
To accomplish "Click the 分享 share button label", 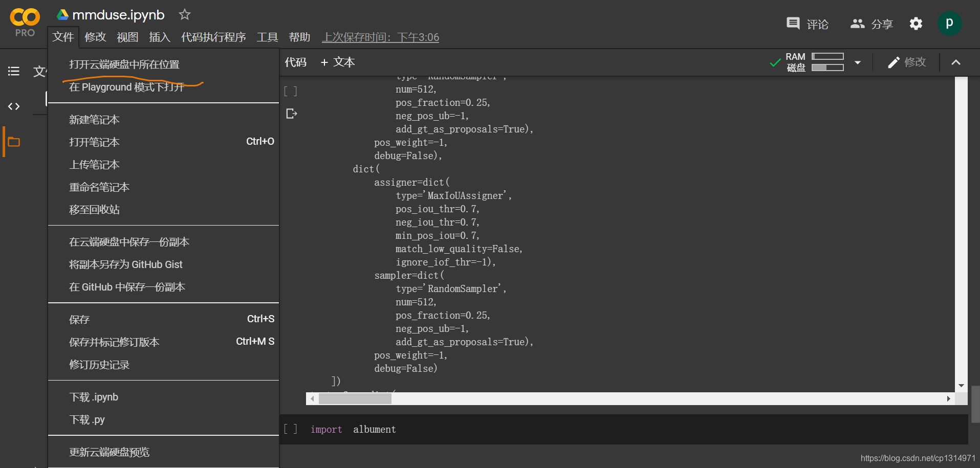I will [882, 24].
